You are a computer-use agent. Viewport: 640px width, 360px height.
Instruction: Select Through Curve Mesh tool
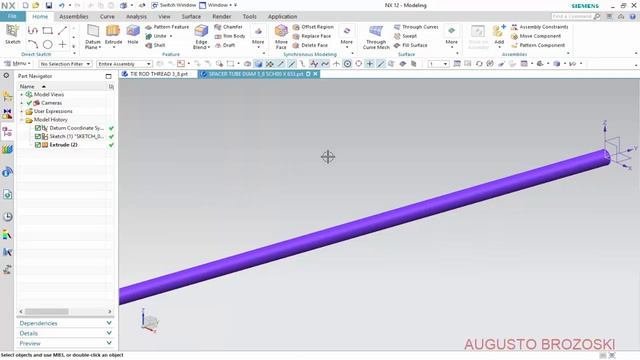point(376,37)
